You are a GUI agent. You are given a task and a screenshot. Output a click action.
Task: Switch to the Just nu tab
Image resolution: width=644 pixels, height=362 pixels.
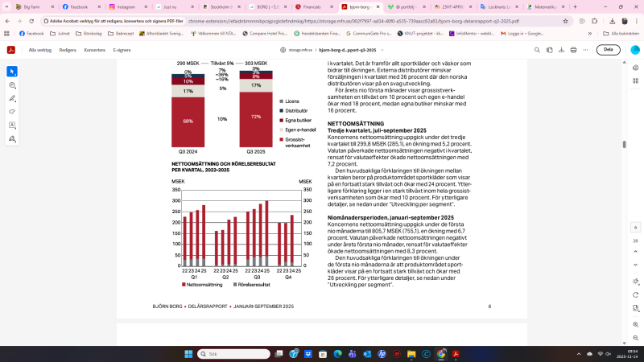pyautogui.click(x=175, y=7)
